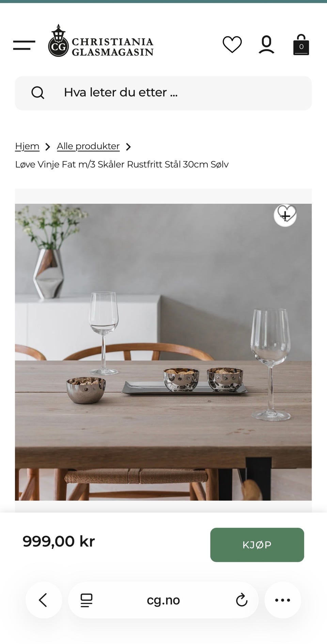Open the browser three-dot more menu
The width and height of the screenshot is (327, 644).
(x=283, y=600)
